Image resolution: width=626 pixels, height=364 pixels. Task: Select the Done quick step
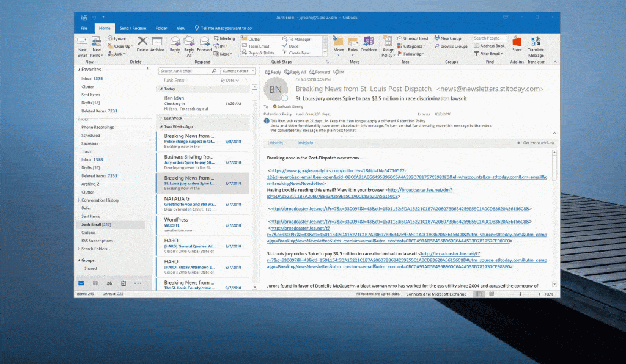tap(290, 46)
